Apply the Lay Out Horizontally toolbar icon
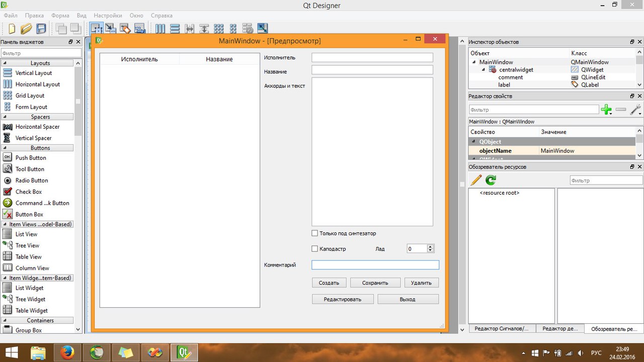 coord(160,29)
